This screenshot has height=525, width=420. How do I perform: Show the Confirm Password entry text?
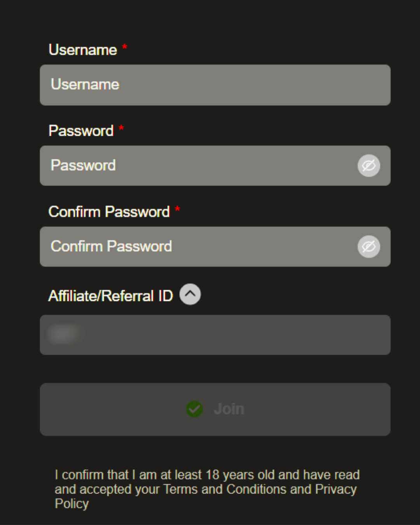369,247
